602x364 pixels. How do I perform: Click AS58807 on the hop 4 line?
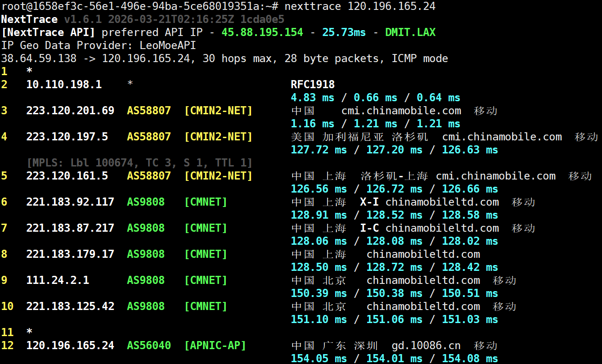(149, 137)
